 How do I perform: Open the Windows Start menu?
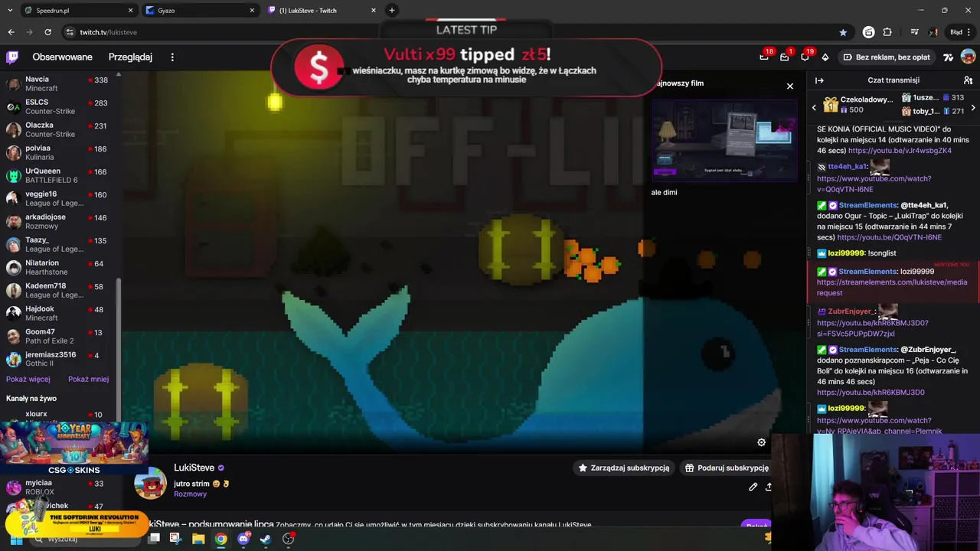[x=15, y=539]
